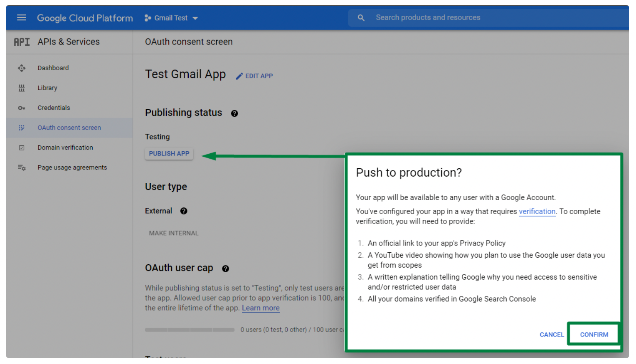The width and height of the screenshot is (636, 364).
Task: Click the Dashboard sidebar icon
Action: 22,68
